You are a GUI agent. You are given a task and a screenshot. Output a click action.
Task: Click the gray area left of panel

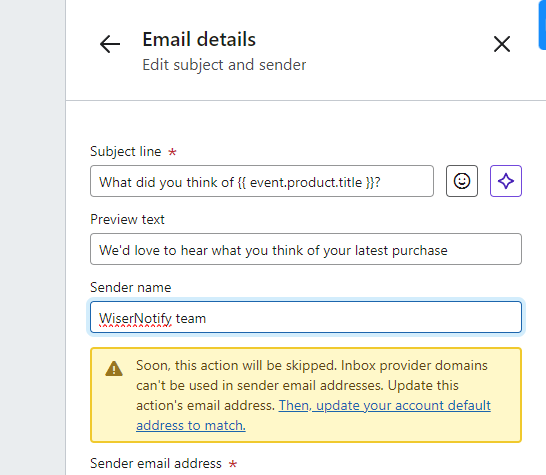(x=32, y=238)
